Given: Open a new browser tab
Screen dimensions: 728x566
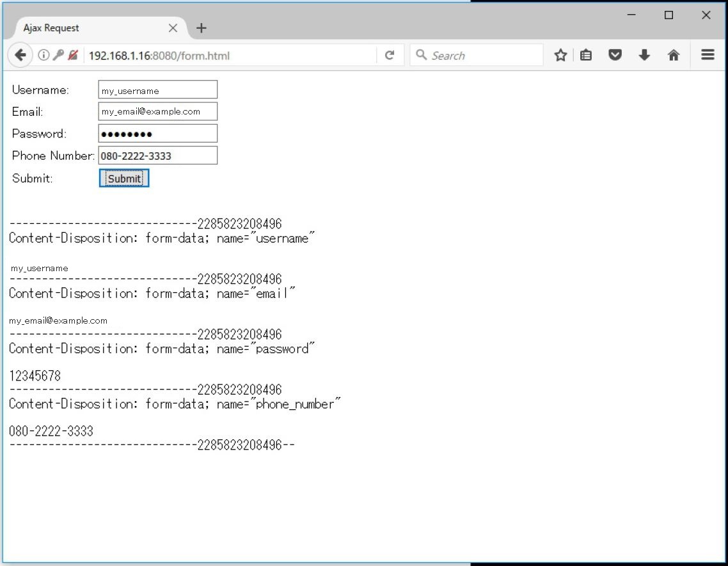Looking at the screenshot, I should coord(201,28).
